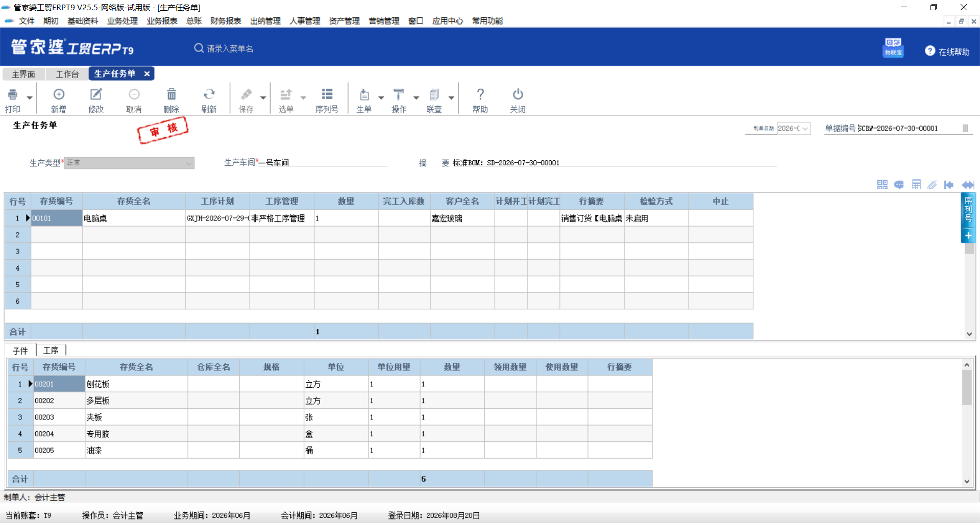This screenshot has width=980, height=523.
Task: Open the 制单日期 date dropdown
Action: pyautogui.click(x=805, y=129)
